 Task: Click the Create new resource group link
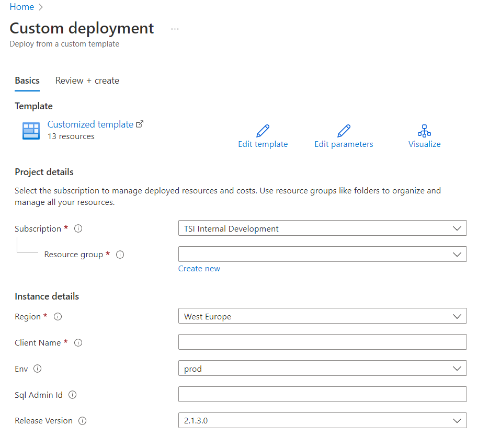tap(199, 269)
